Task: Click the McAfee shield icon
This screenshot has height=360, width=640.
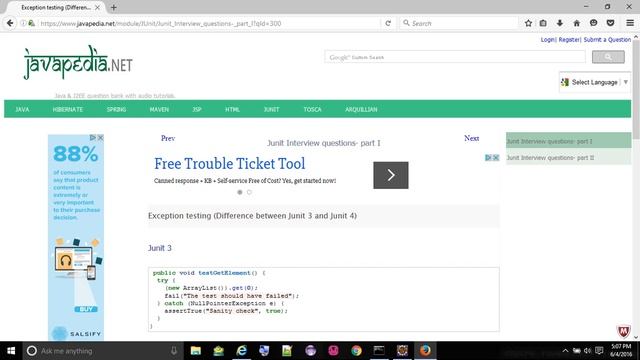Action: click(x=623, y=331)
